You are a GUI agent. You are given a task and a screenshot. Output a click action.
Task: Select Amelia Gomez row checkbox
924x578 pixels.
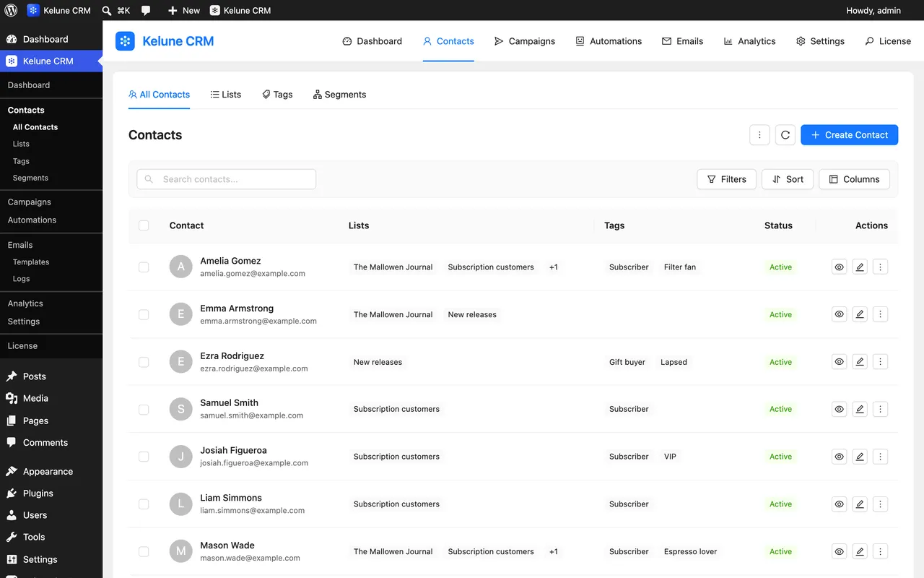pyautogui.click(x=144, y=267)
